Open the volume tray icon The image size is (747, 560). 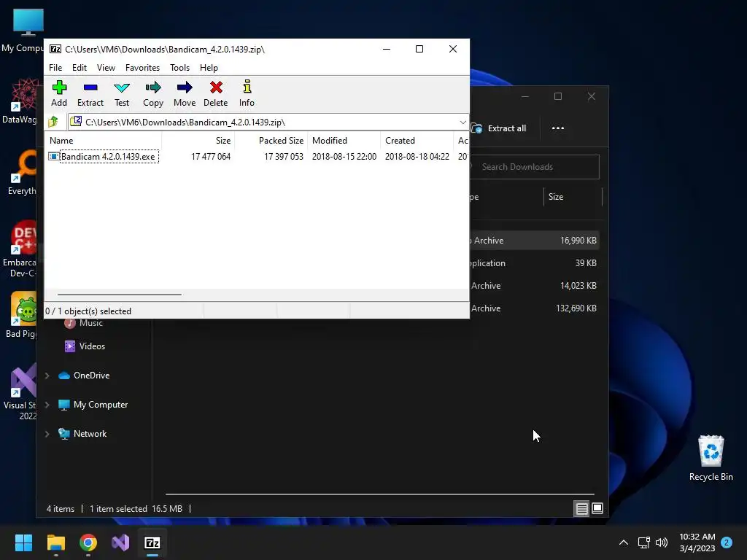661,542
